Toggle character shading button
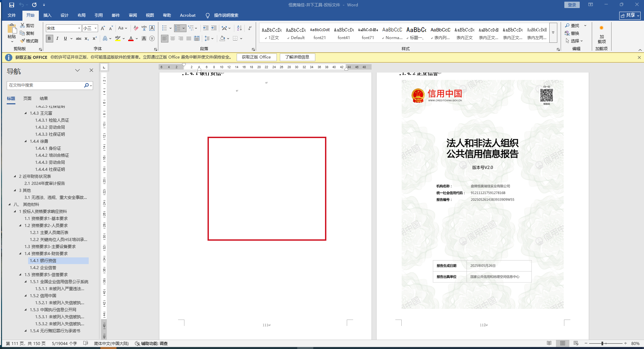This screenshot has width=644, height=349. (144, 38)
